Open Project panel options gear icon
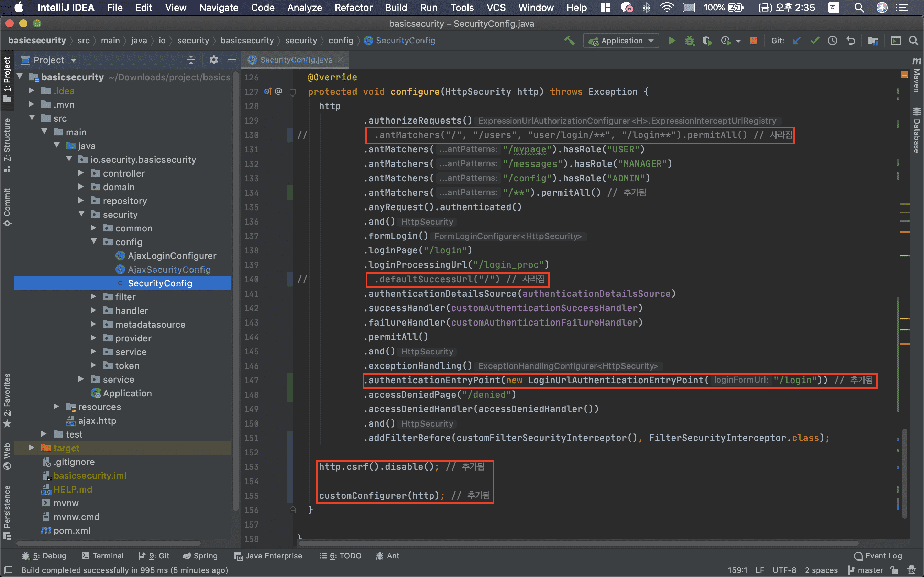 click(x=213, y=60)
